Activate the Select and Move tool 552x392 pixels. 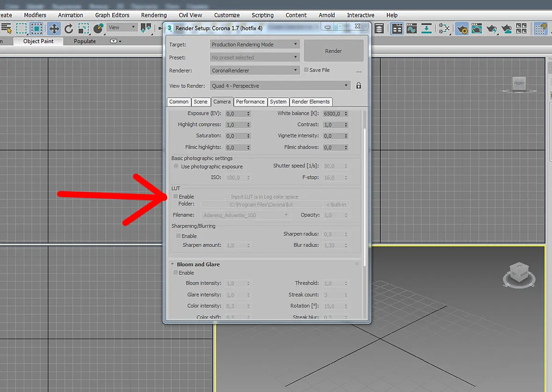(x=54, y=29)
